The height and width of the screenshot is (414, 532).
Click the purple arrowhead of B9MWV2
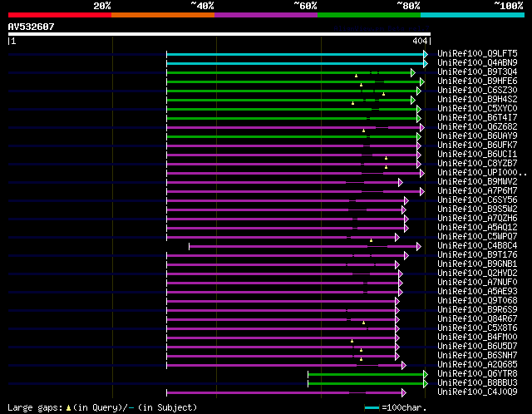tap(401, 183)
